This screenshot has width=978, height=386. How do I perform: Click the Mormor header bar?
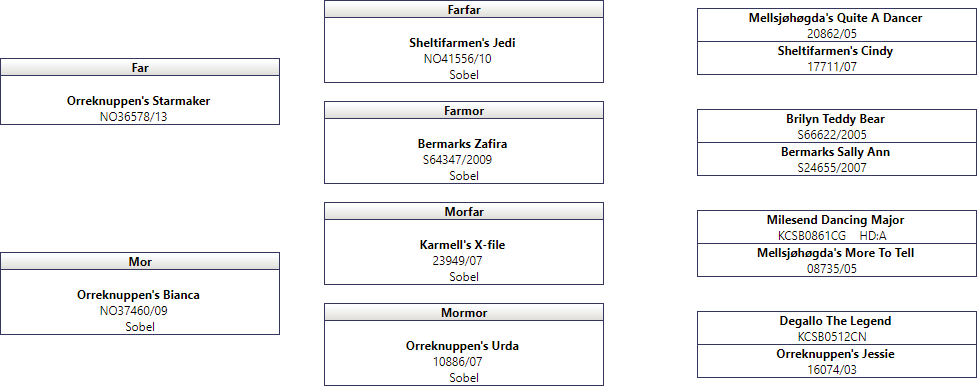click(464, 312)
